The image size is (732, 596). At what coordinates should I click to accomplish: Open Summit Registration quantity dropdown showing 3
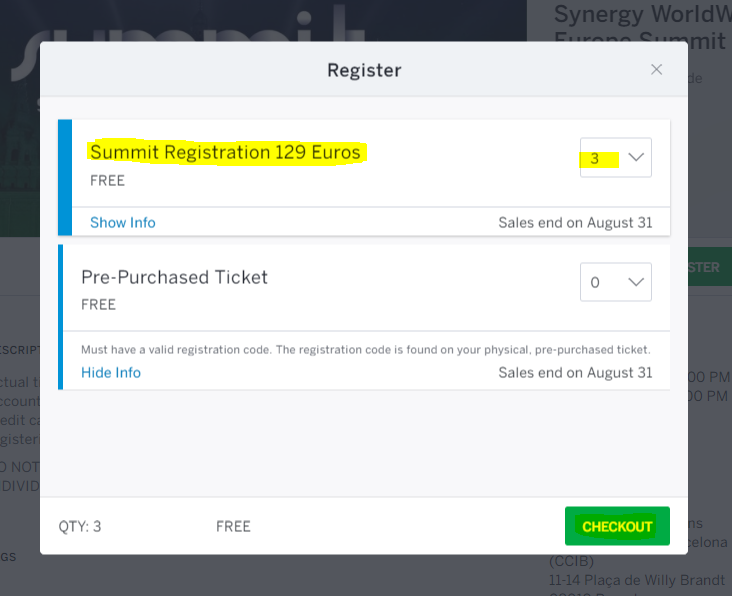(616, 157)
